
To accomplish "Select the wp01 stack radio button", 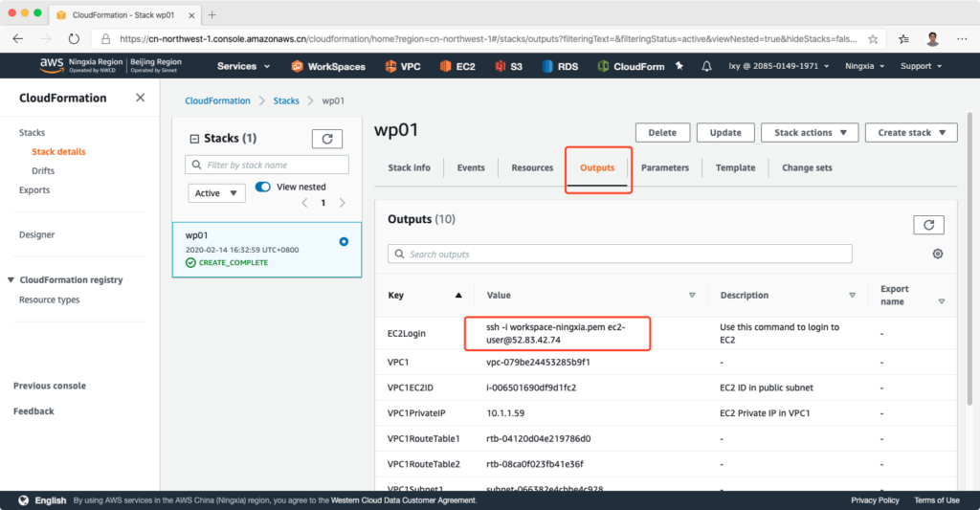I will 344,241.
